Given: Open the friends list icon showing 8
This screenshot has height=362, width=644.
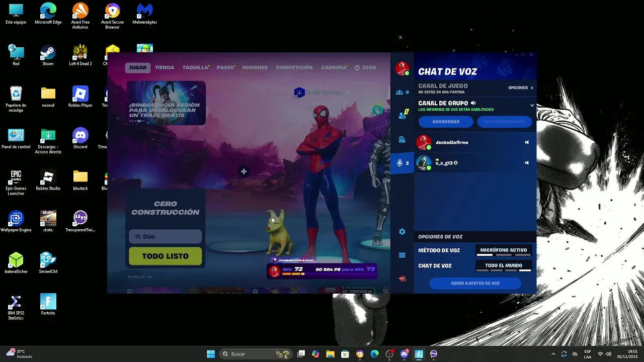Looking at the screenshot, I should (402, 93).
